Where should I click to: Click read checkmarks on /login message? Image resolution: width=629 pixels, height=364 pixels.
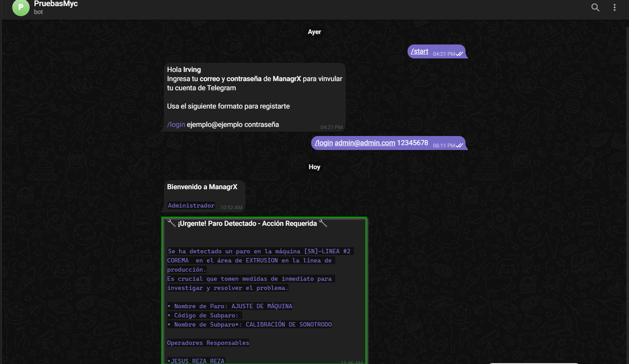pyautogui.click(x=459, y=146)
